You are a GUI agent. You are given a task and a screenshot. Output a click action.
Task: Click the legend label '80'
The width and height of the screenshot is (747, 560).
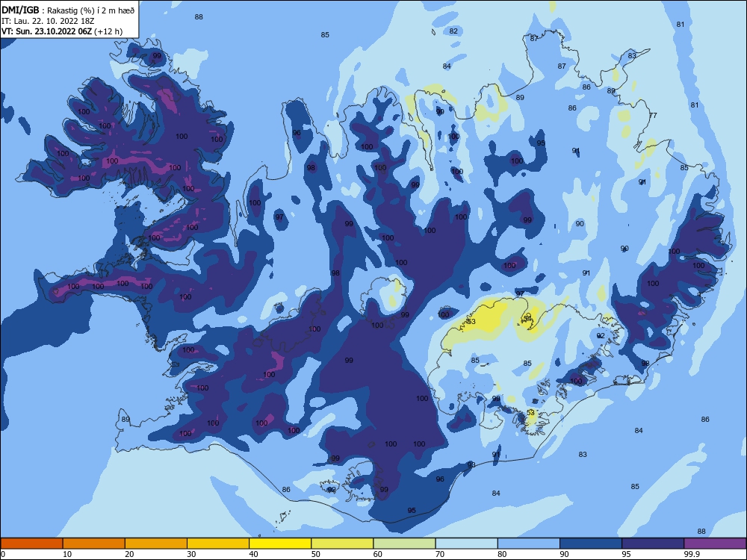502,554
